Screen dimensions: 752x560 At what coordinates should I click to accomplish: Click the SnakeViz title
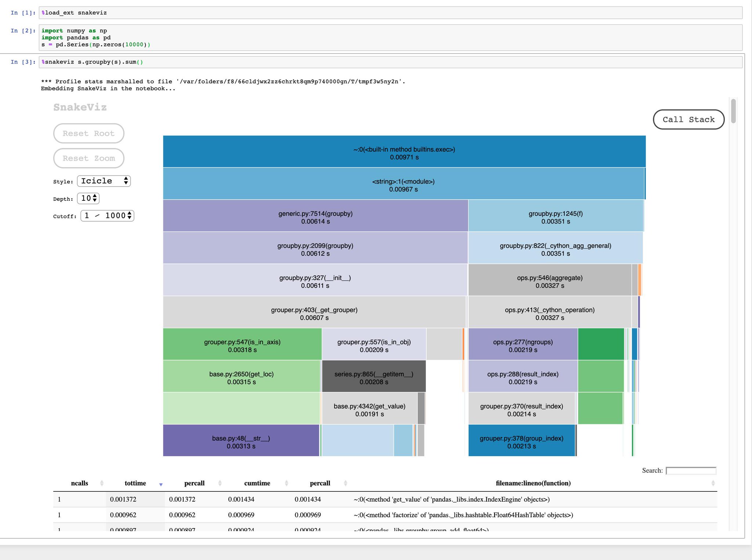click(x=80, y=107)
